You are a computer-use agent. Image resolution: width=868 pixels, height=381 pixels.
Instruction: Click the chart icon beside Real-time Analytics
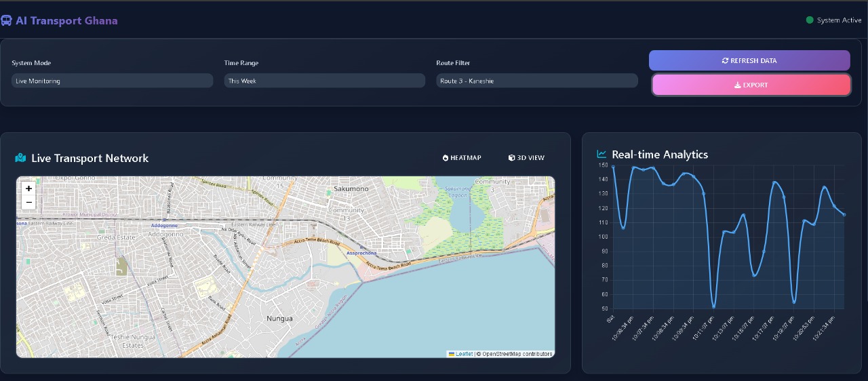(x=601, y=155)
